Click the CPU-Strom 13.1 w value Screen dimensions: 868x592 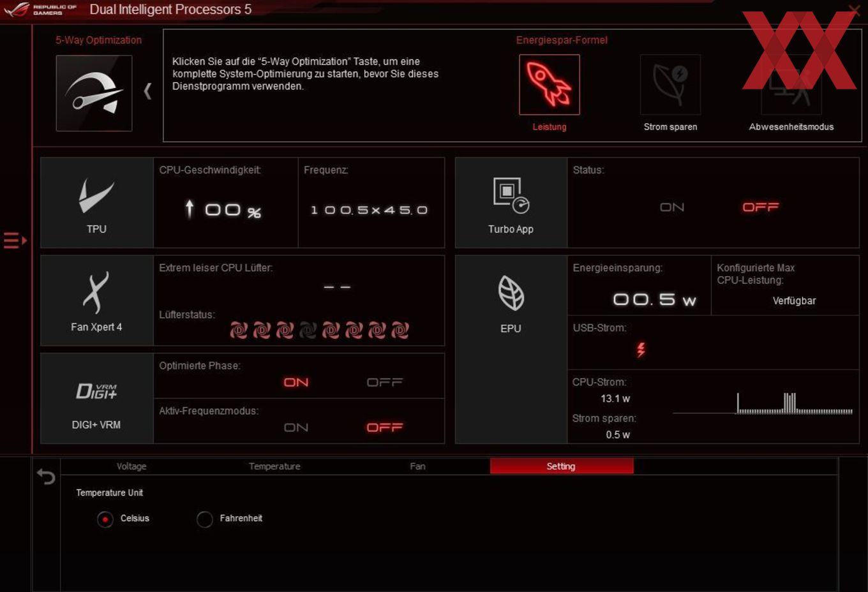(615, 398)
